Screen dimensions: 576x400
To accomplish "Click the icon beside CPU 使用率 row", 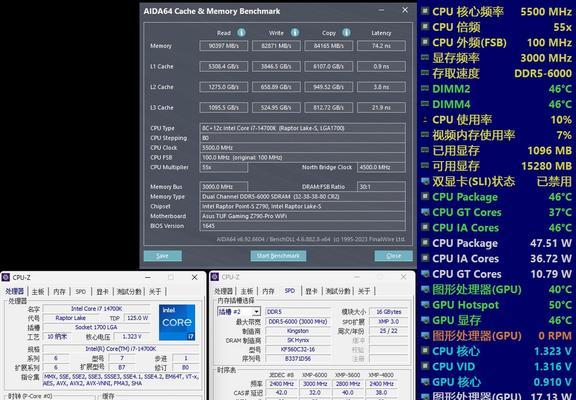I will [x=425, y=119].
